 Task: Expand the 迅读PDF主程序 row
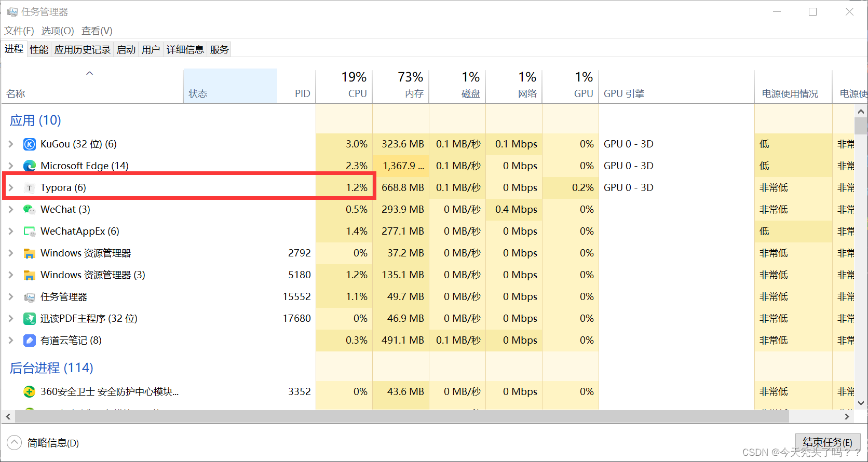[x=11, y=319]
